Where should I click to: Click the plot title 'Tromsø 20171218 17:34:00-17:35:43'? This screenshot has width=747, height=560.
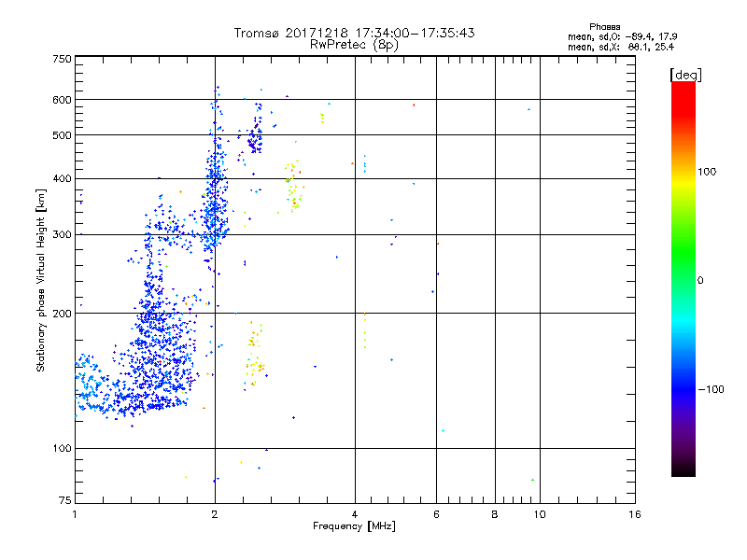click(x=354, y=33)
